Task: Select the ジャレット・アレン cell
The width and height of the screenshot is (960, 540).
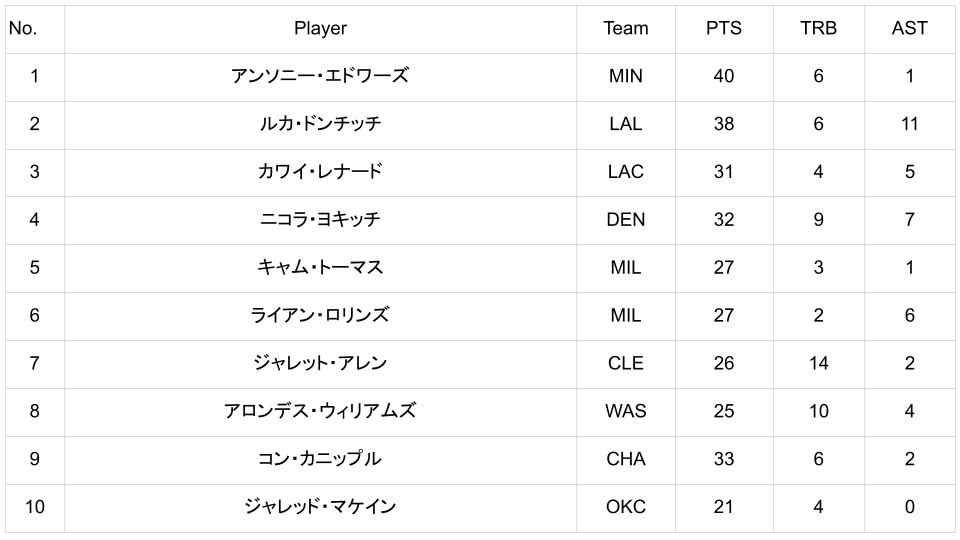Action: point(320,363)
